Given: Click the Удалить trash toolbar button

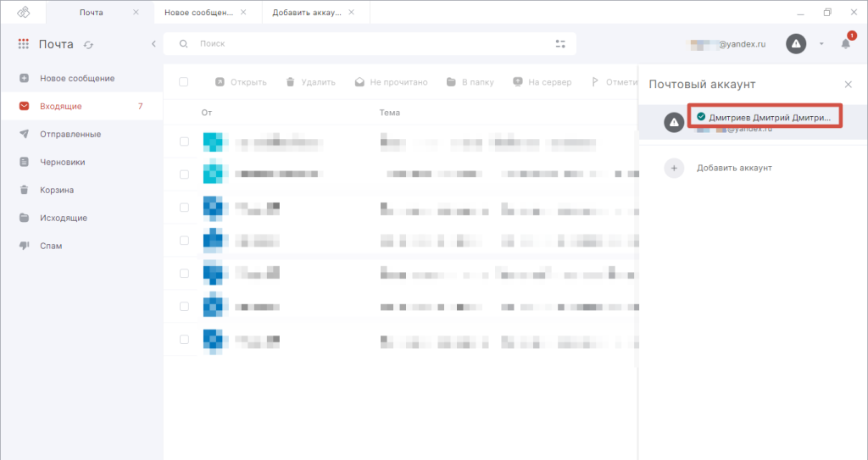Looking at the screenshot, I should [310, 82].
